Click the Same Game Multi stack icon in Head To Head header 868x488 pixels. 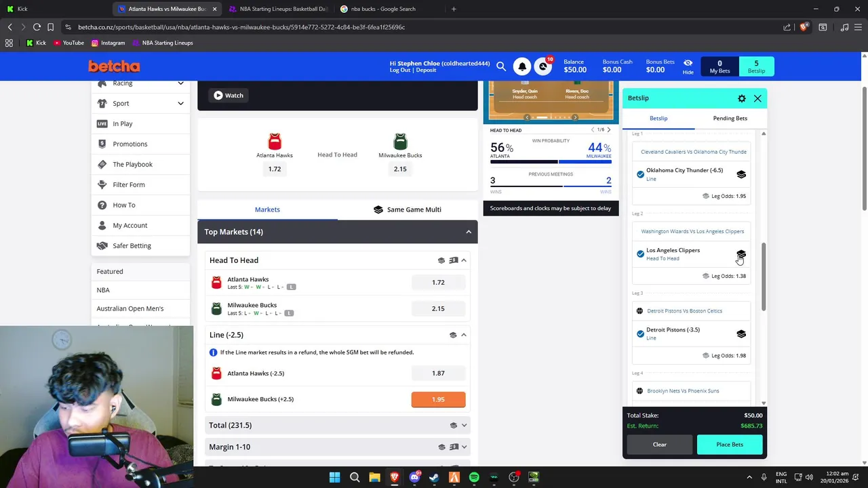[x=441, y=260]
